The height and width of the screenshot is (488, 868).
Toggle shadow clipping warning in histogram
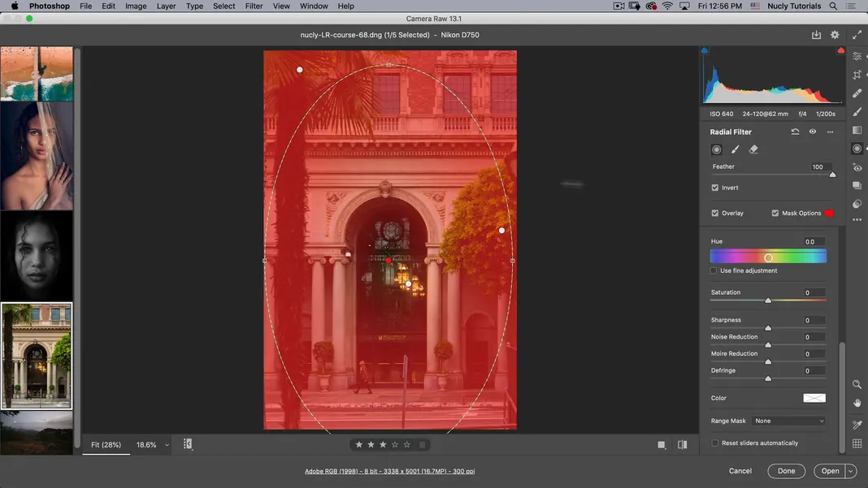coord(704,50)
